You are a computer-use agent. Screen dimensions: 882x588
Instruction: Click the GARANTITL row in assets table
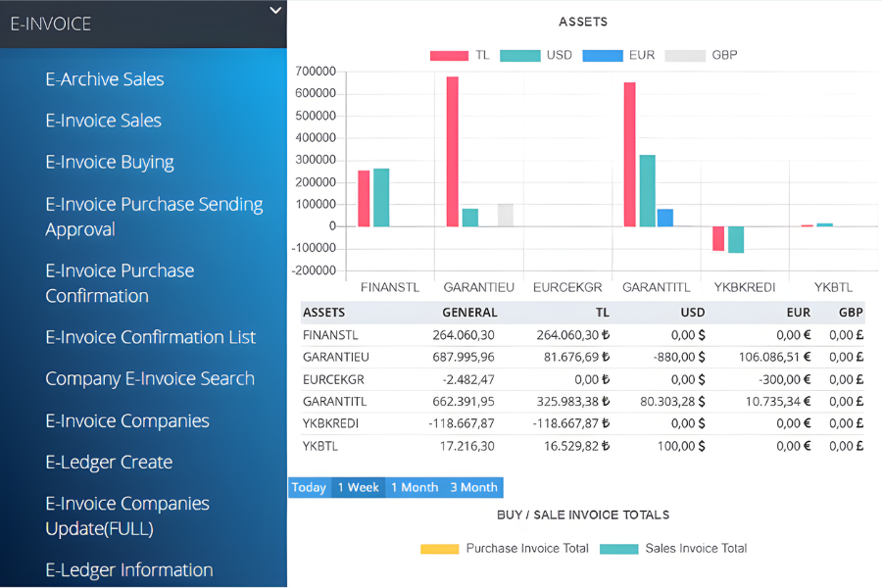coord(582,401)
